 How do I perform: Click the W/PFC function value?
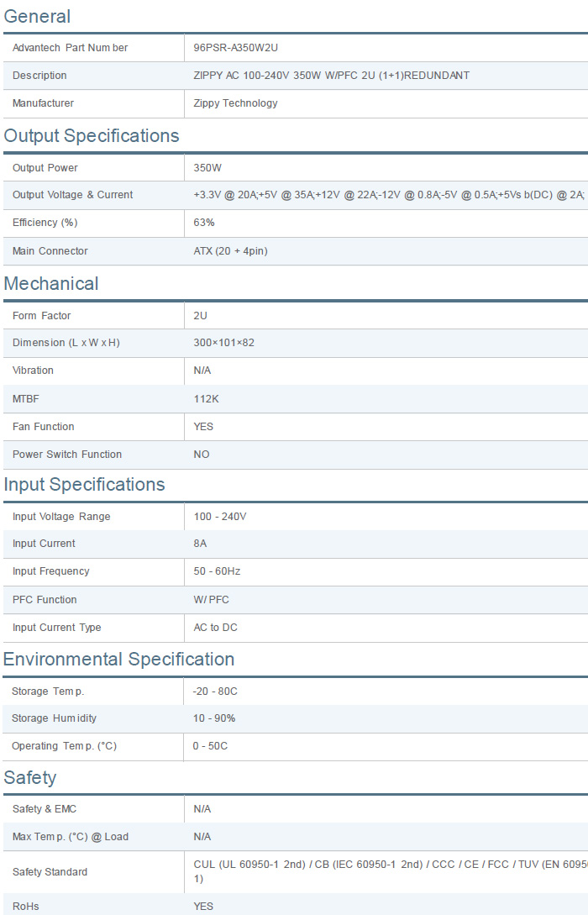click(211, 600)
